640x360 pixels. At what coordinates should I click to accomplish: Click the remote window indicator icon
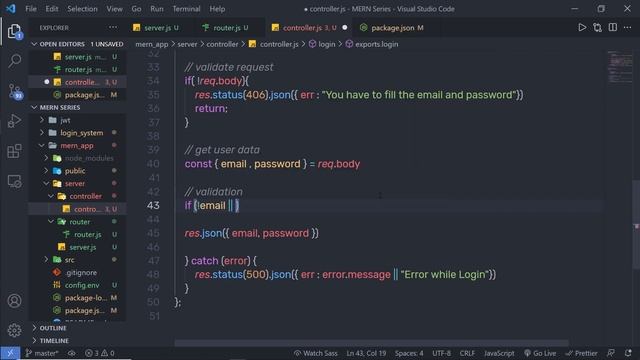pyautogui.click(x=10, y=353)
